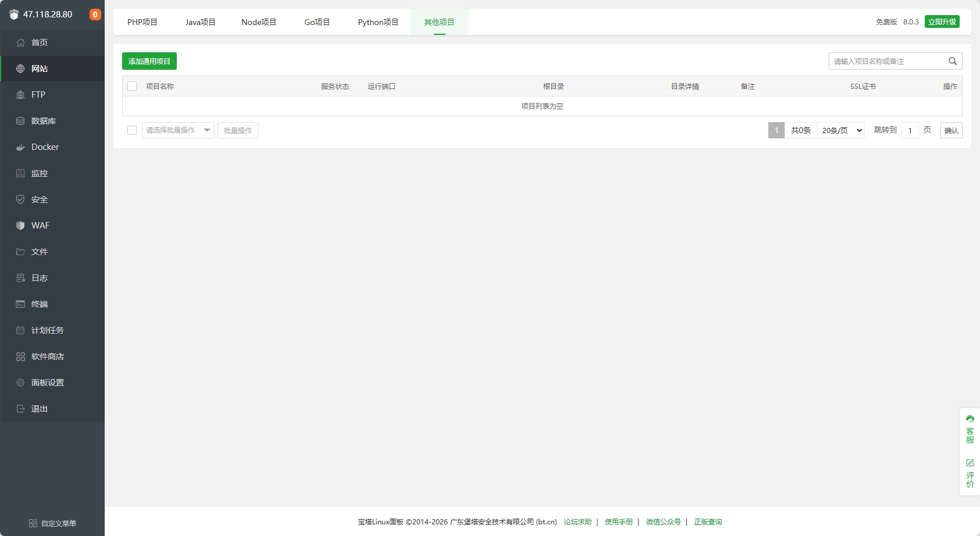Click the 服务状态 column header
Viewport: 980px width, 536px height.
click(335, 86)
